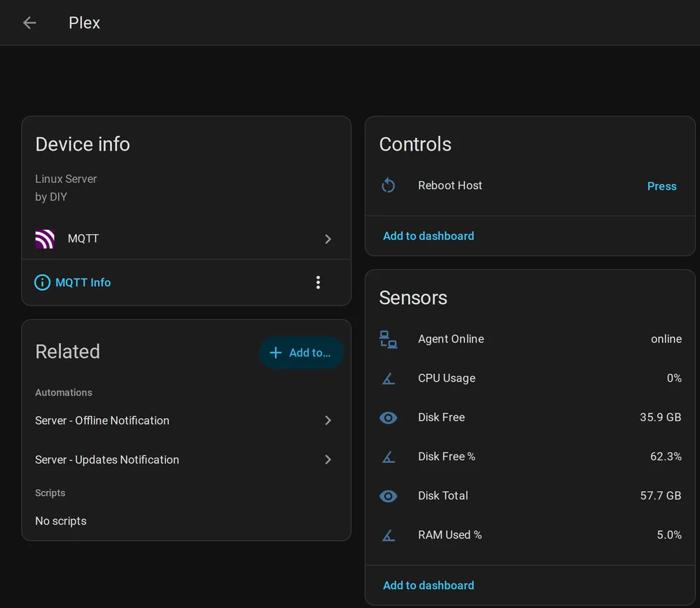This screenshot has width=700, height=608.
Task: Click the Disk Free % angle icon
Action: pyautogui.click(x=388, y=457)
